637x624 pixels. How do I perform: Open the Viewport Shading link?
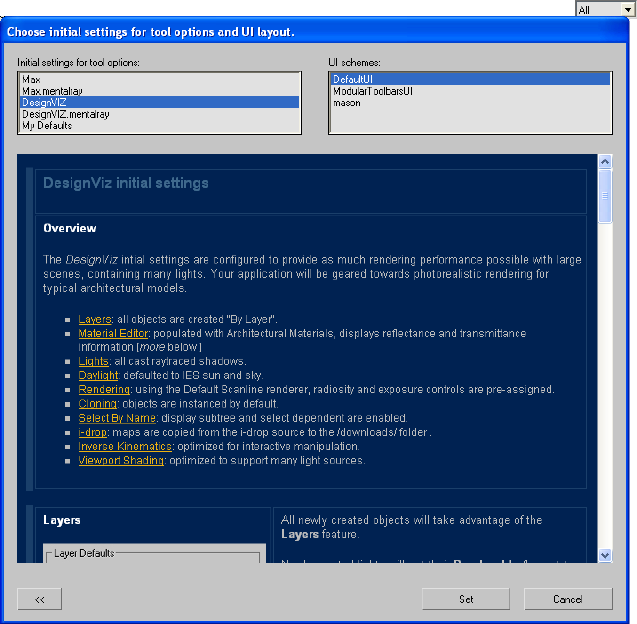[x=121, y=461]
